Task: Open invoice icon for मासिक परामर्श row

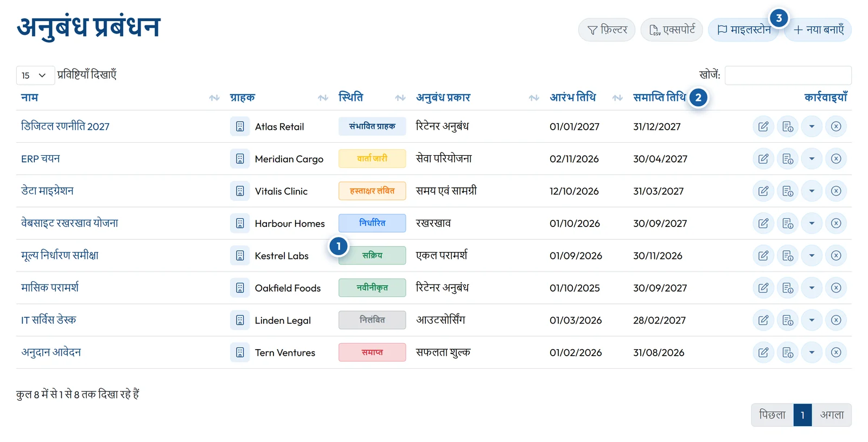Action: [788, 288]
